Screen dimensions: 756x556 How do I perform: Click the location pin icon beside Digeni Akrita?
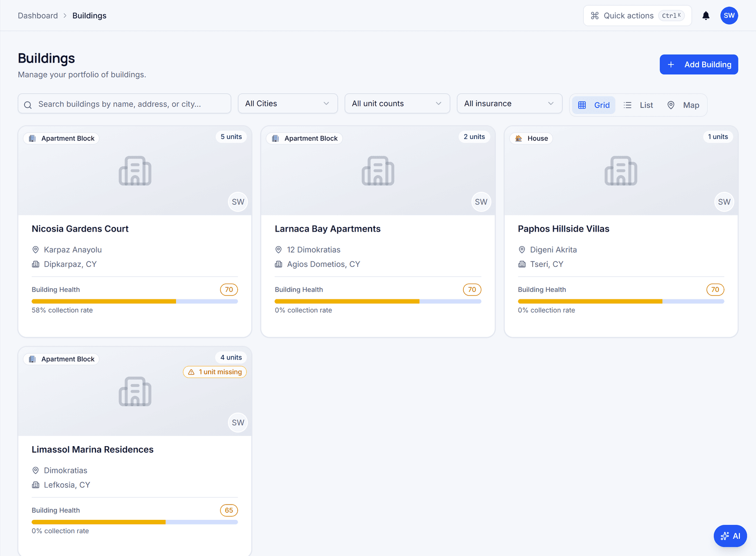pyautogui.click(x=522, y=250)
